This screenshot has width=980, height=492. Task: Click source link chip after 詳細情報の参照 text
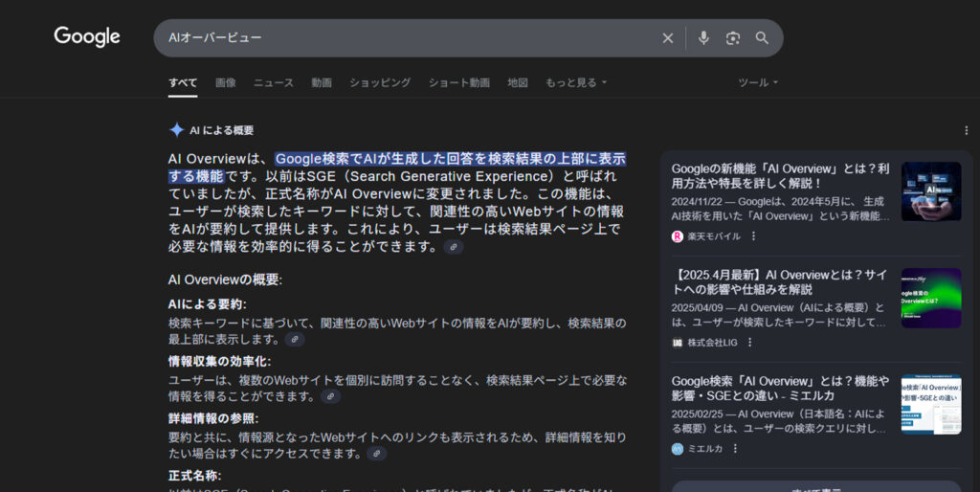(376, 454)
